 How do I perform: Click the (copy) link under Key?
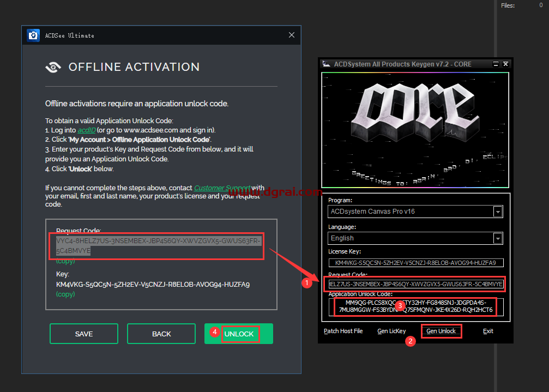[x=65, y=294]
